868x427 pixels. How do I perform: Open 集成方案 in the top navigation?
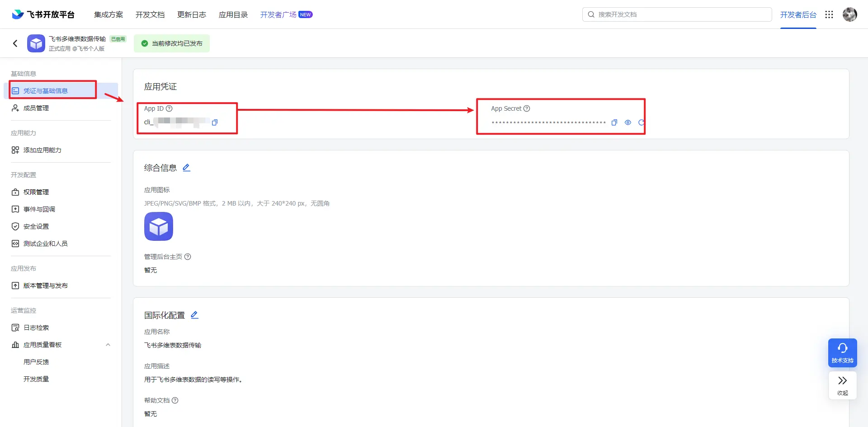[x=108, y=14]
